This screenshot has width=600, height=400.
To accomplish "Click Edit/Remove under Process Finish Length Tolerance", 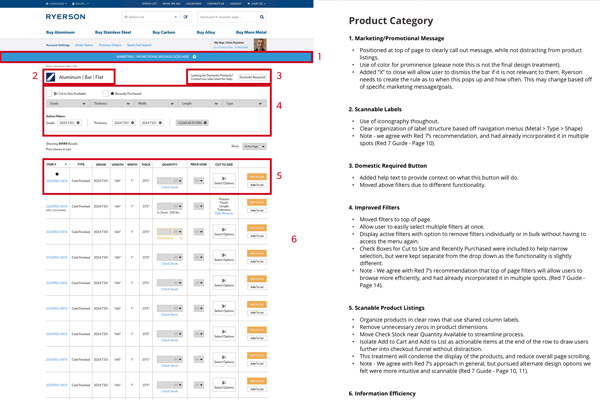I will (x=224, y=213).
